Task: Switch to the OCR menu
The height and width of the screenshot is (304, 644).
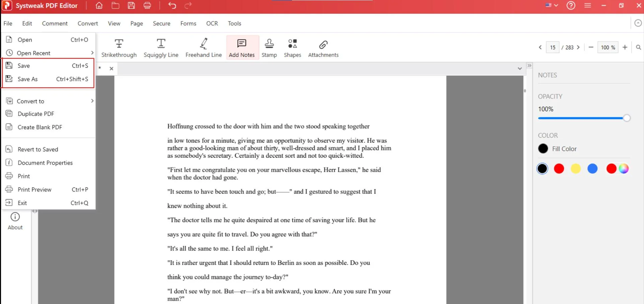Action: coord(212,23)
